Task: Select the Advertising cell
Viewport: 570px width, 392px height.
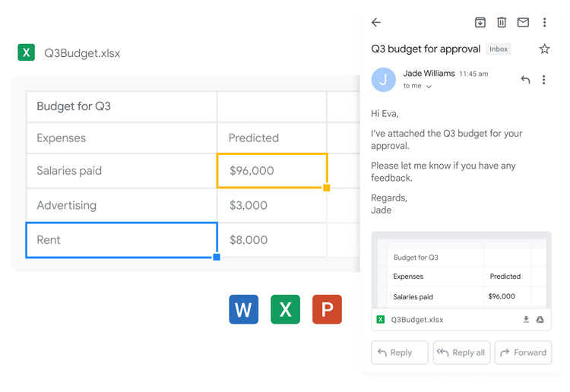Action: pos(122,205)
